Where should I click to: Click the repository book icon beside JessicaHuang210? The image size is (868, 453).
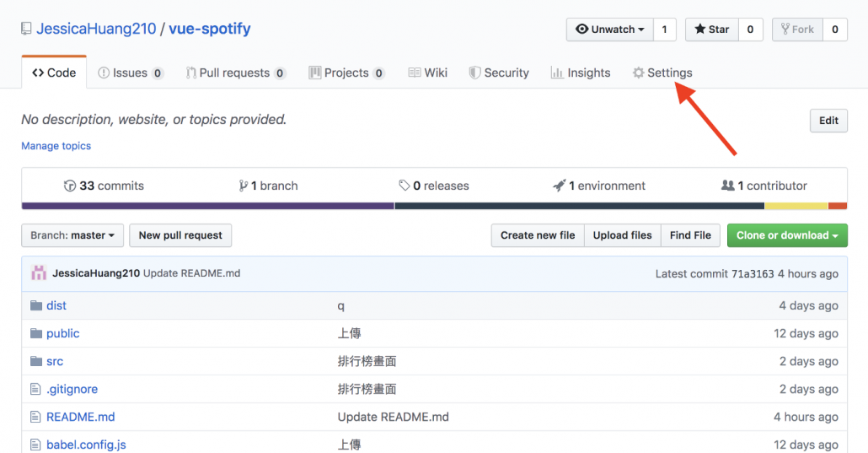point(26,29)
